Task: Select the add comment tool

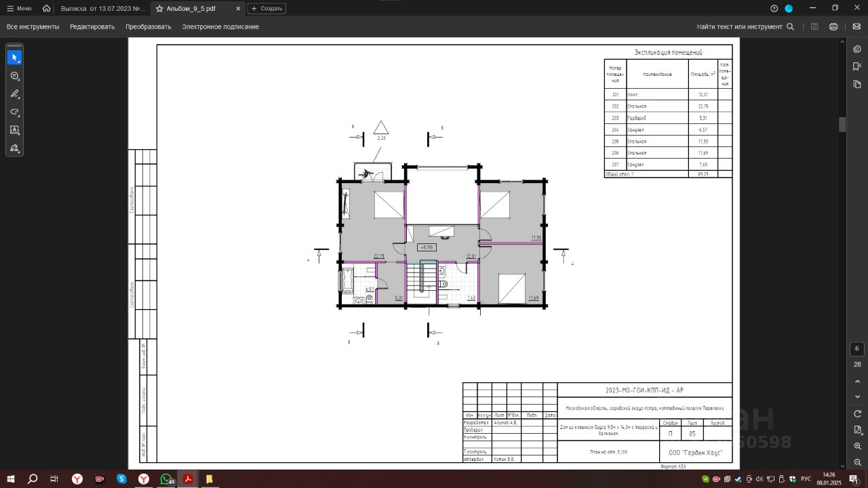Action: coord(14,76)
